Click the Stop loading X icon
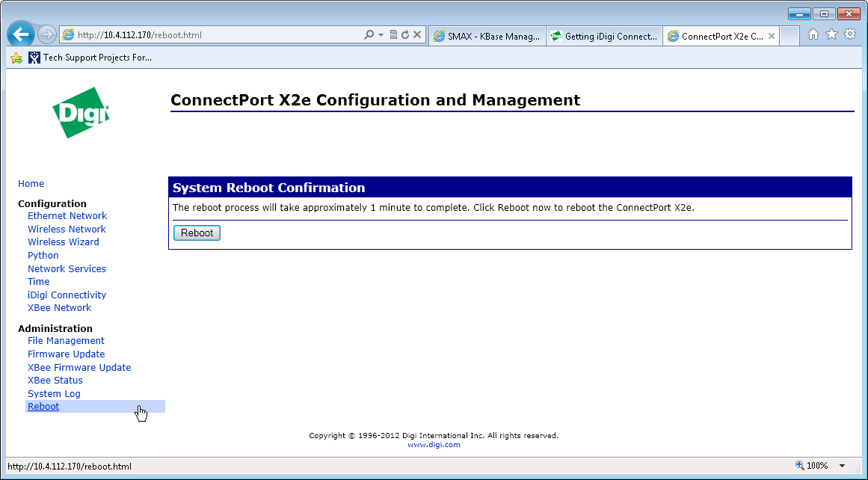This screenshot has width=868, height=480. (417, 35)
